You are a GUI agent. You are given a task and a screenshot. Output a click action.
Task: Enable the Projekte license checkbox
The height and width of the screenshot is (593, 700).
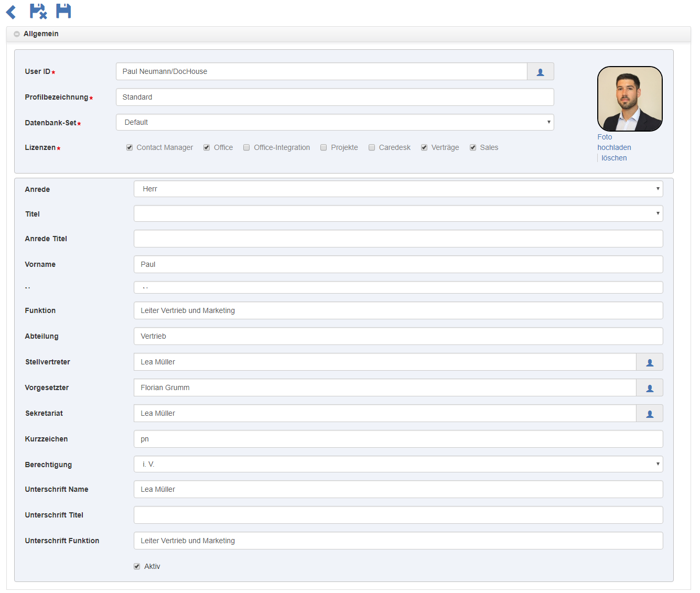[x=324, y=148]
